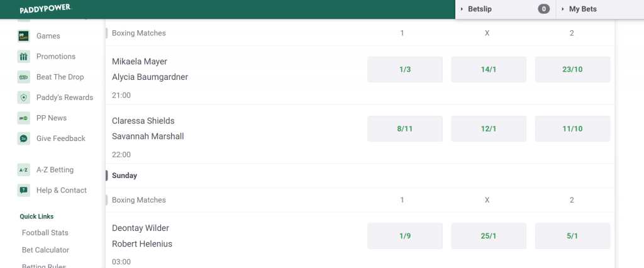The width and height of the screenshot is (644, 268).
Task: Open Paddy's Rewards shield icon
Action: pyautogui.click(x=24, y=98)
